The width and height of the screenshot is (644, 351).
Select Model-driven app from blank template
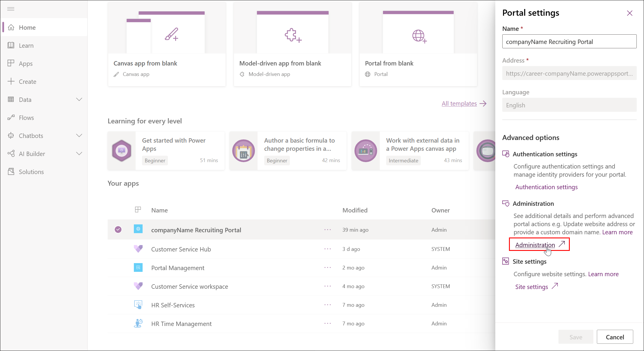point(292,44)
